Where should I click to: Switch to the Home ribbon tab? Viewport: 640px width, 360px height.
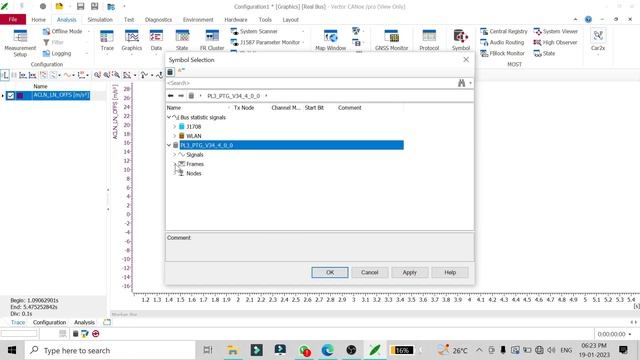[39, 20]
